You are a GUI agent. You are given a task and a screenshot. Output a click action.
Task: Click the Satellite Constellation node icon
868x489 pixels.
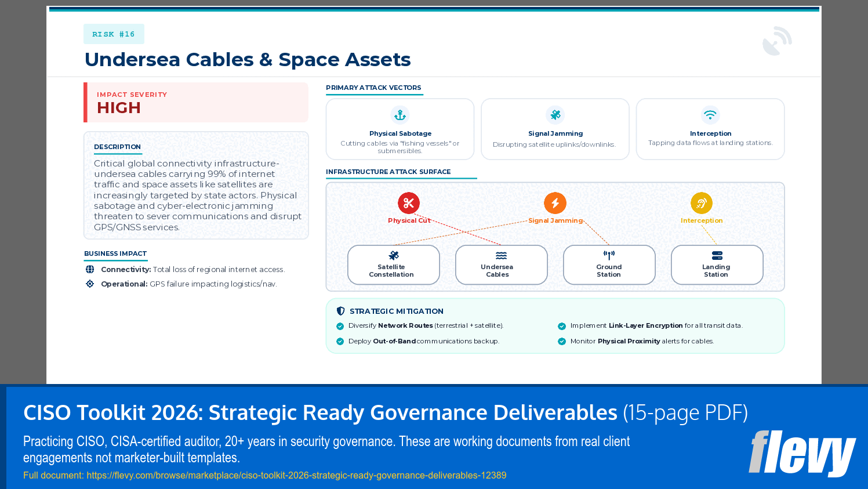click(x=394, y=255)
